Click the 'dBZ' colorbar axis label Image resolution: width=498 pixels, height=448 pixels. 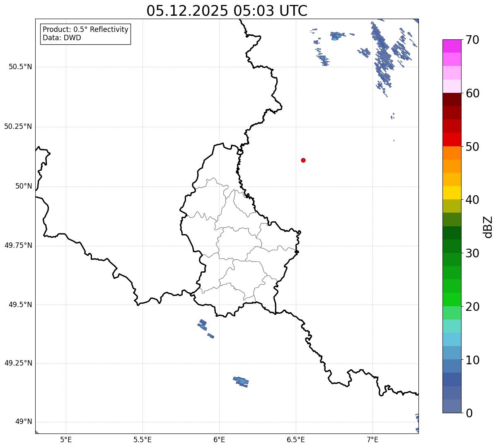tap(488, 227)
